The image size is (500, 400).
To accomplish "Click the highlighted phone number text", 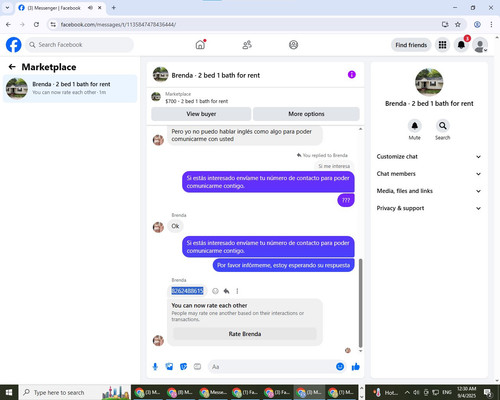I will (187, 291).
